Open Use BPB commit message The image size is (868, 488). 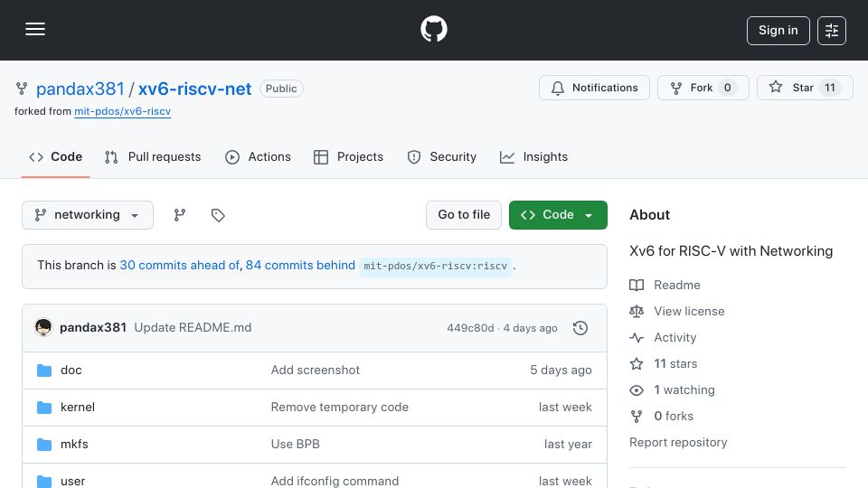tap(295, 445)
